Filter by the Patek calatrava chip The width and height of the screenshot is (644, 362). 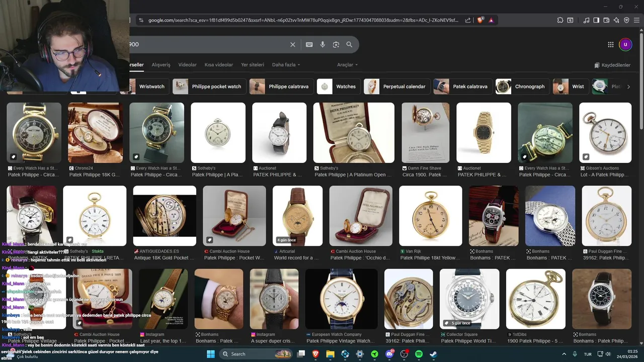pos(463,86)
